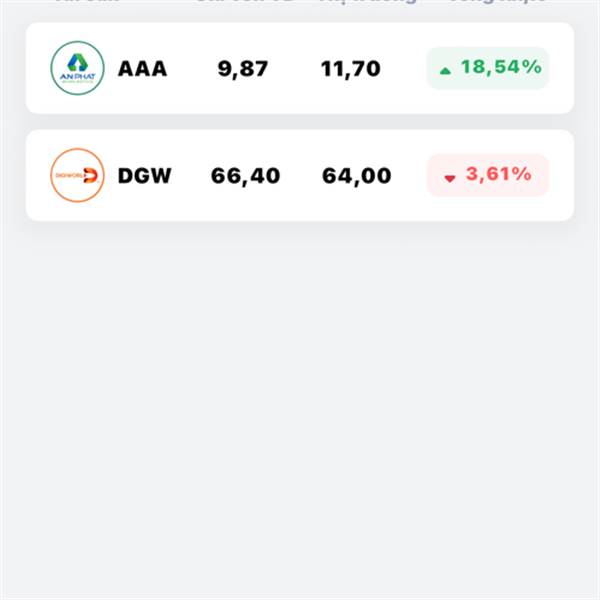Tap the cut-off column header above 11,70
This screenshot has width=600, height=600.
pyautogui.click(x=368, y=2)
